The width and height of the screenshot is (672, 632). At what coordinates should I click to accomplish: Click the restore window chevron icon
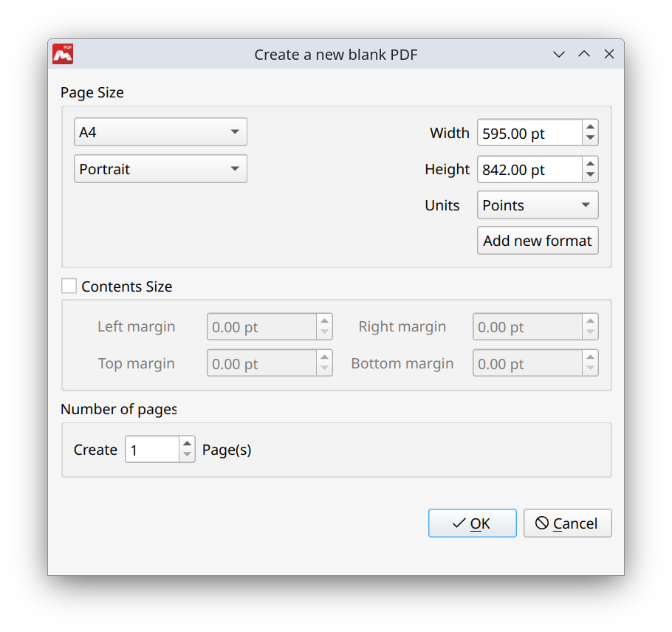[x=559, y=54]
